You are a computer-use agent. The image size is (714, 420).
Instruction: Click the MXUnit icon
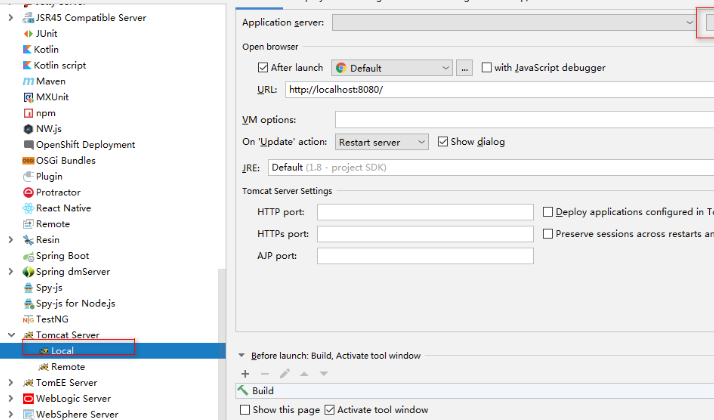click(28, 97)
